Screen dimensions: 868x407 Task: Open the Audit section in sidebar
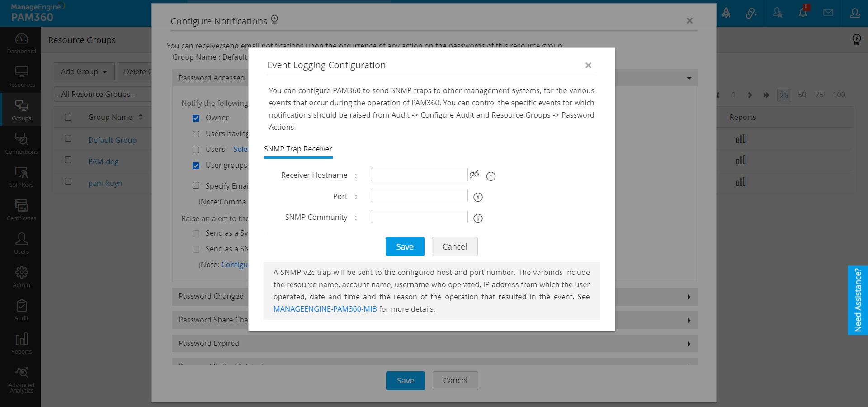(21, 310)
